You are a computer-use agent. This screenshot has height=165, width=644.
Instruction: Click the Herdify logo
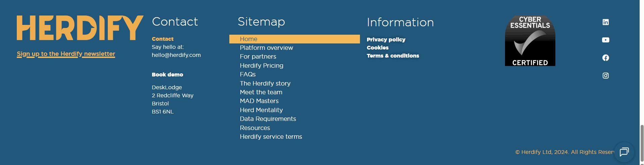point(80,28)
